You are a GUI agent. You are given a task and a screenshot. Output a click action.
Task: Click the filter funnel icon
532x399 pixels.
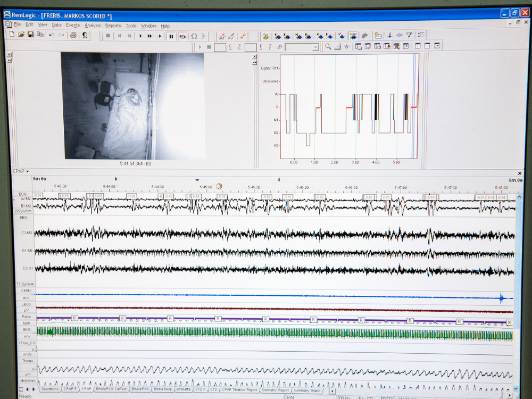409,35
